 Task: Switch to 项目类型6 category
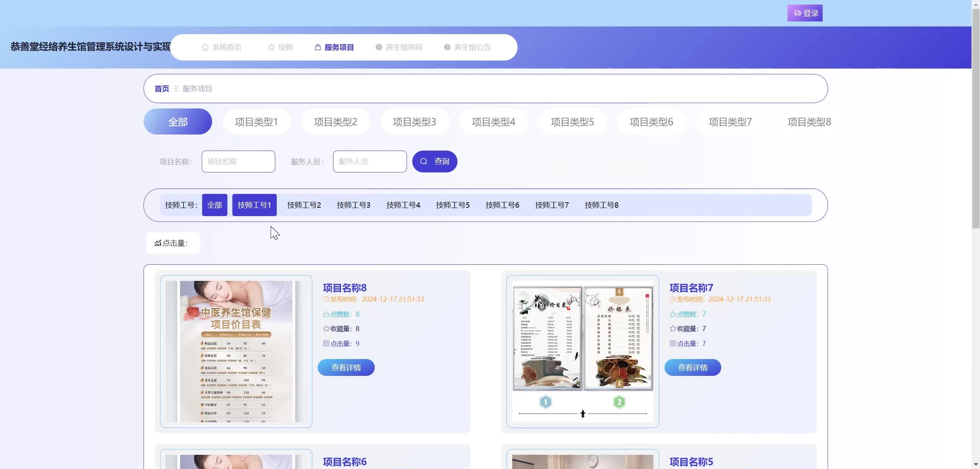coord(651,122)
